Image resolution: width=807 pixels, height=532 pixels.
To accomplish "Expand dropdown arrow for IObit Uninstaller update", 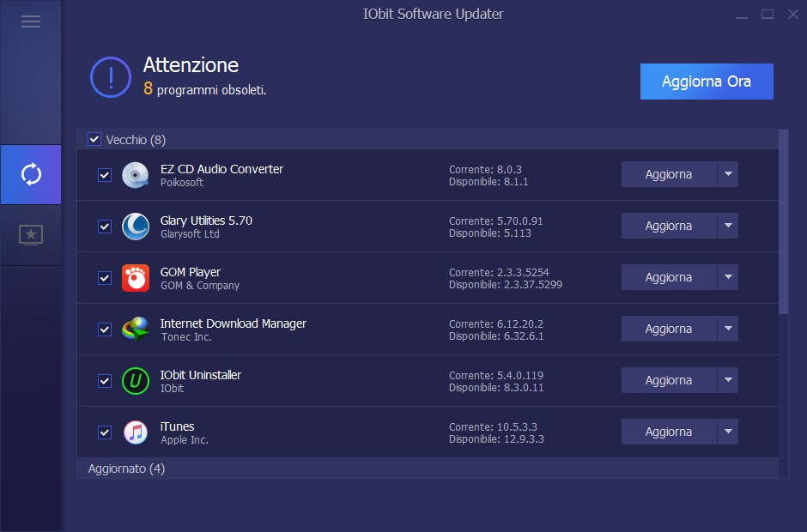I will [x=728, y=380].
